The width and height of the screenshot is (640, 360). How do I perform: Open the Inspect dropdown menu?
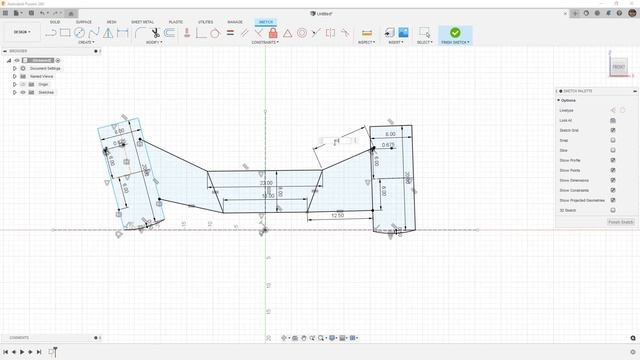(366, 42)
